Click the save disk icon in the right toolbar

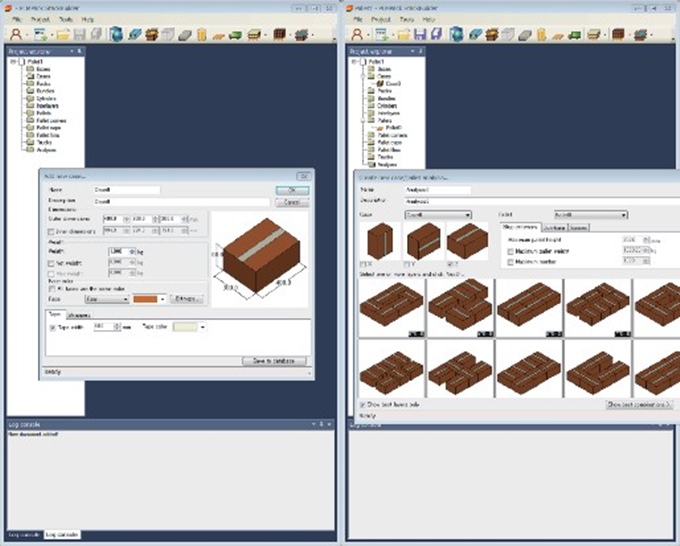click(x=419, y=34)
